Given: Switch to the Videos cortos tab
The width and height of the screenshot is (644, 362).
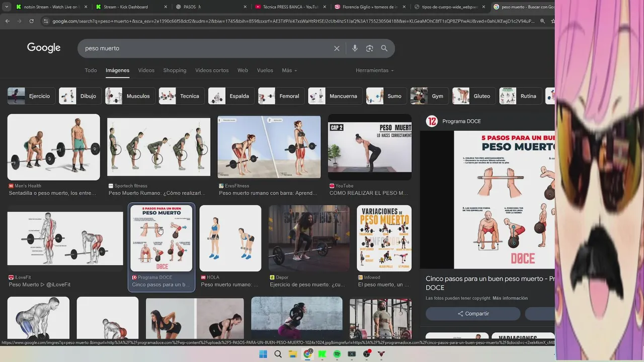Looking at the screenshot, I should (212, 70).
